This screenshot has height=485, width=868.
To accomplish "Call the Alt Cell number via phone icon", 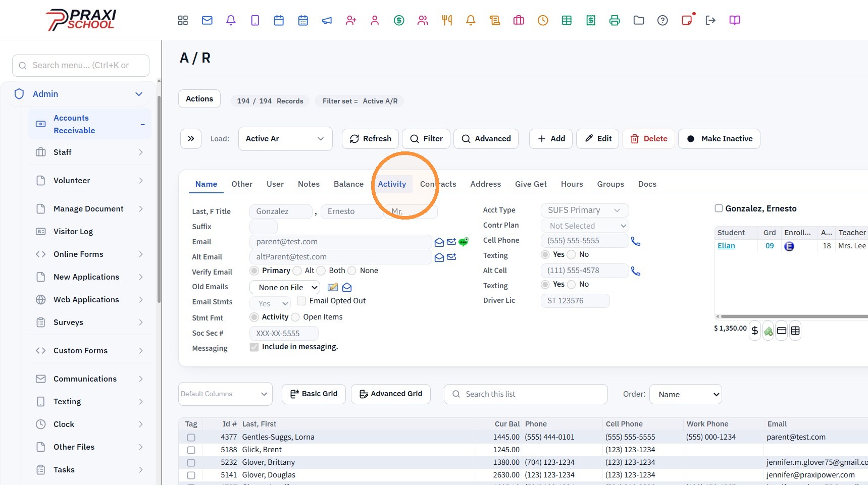I will pos(636,272).
